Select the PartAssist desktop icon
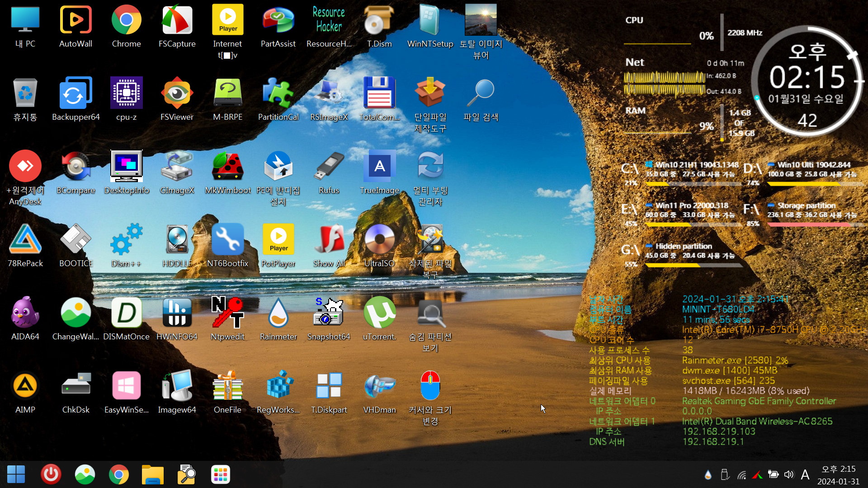The image size is (868, 488). point(278,26)
